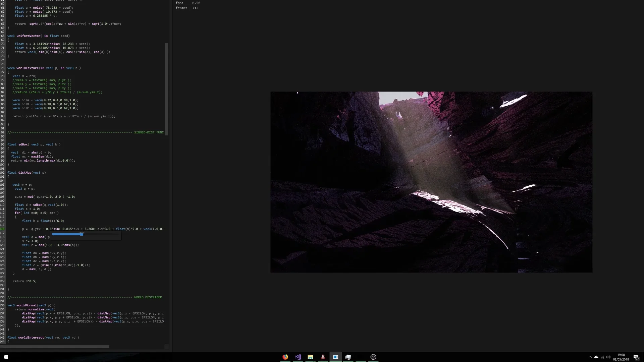Launch Visual Studio from the taskbar
The height and width of the screenshot is (362, 644).
pyautogui.click(x=298, y=357)
